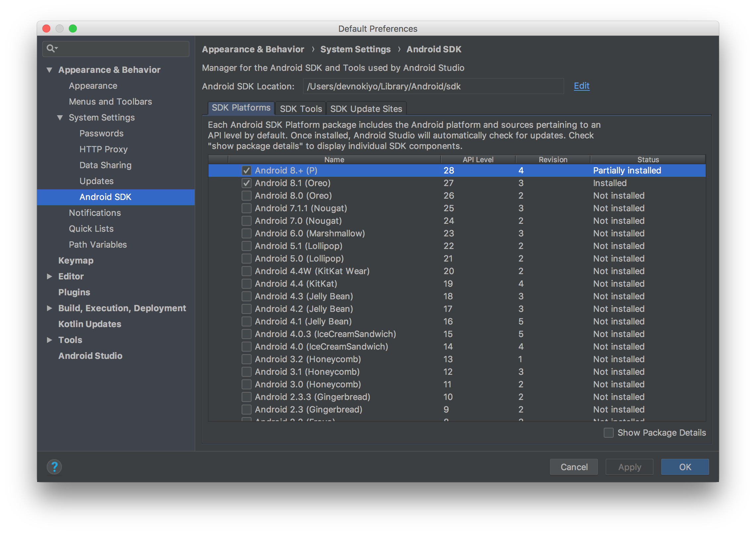Uncheck Android 8.+ (P) checkbox

pyautogui.click(x=246, y=170)
